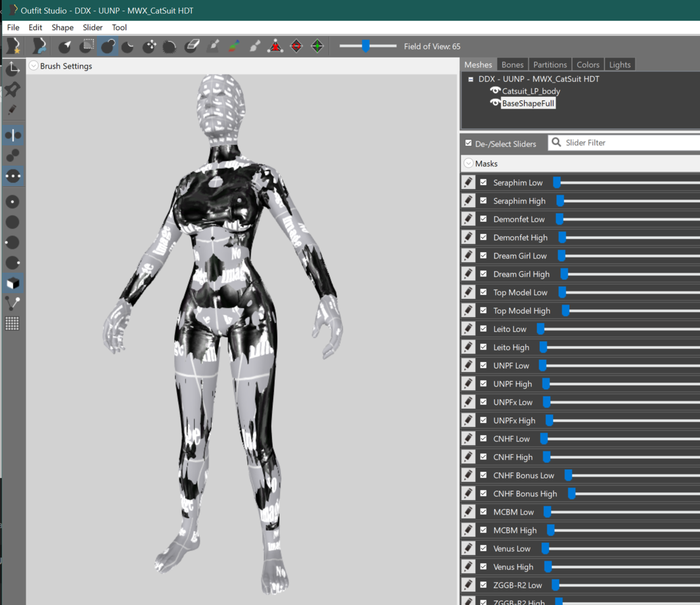Uncheck the Dream Girl High checkbox
Image resolution: width=700 pixels, height=605 pixels.
tap(483, 273)
